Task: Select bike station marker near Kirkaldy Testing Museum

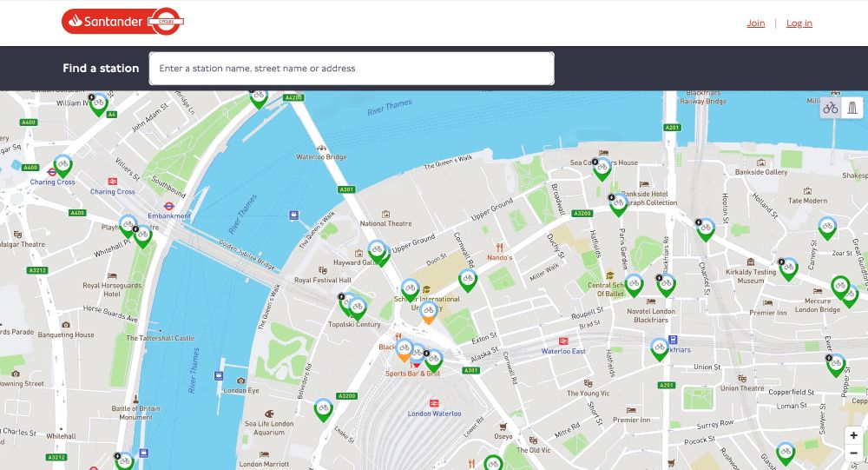Action: click(x=788, y=268)
